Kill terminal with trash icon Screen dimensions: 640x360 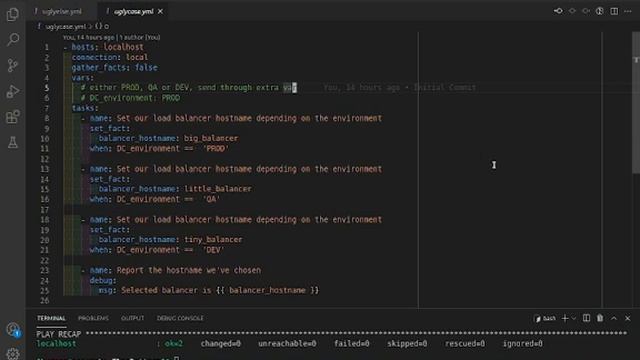(x=600, y=318)
